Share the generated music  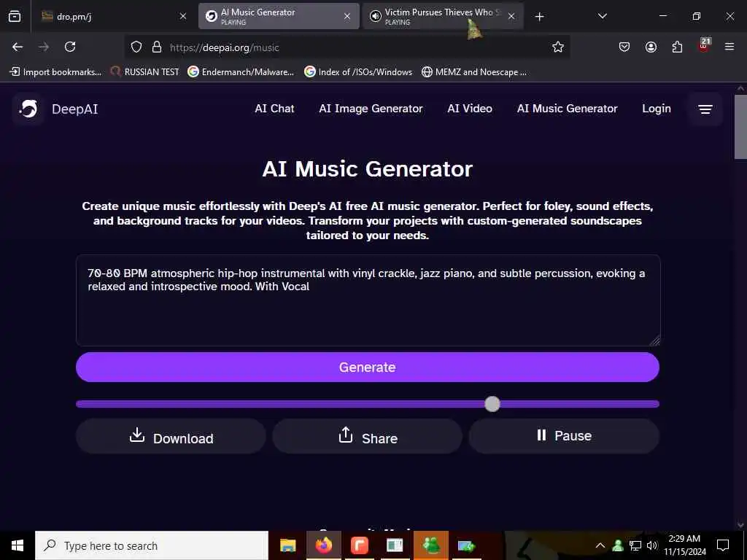pyautogui.click(x=368, y=436)
